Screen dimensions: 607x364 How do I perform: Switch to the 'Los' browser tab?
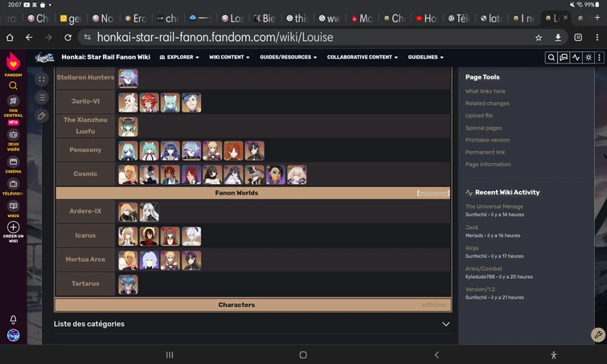[x=233, y=18]
